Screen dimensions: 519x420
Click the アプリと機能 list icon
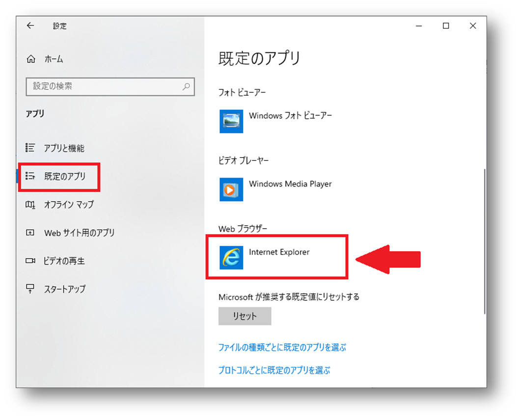pos(30,148)
